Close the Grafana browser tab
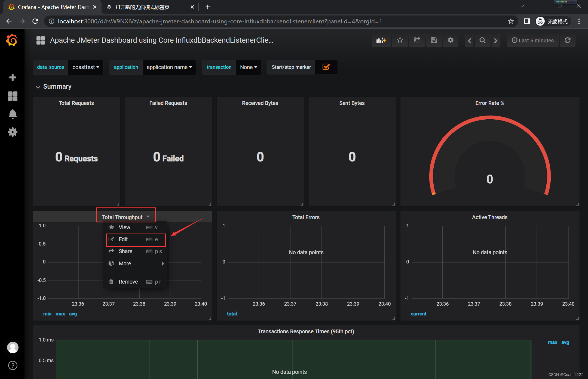Screen dimensions: 588x379 coord(95,7)
